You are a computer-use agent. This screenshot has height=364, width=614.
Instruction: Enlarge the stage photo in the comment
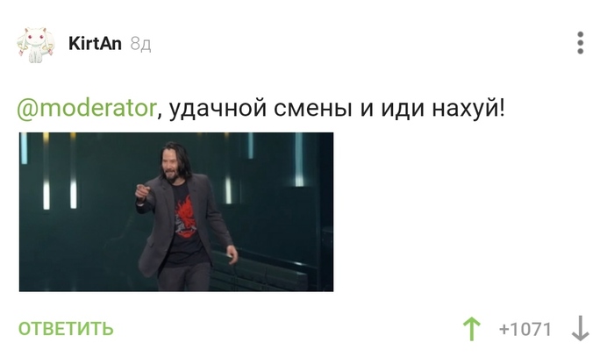click(176, 211)
